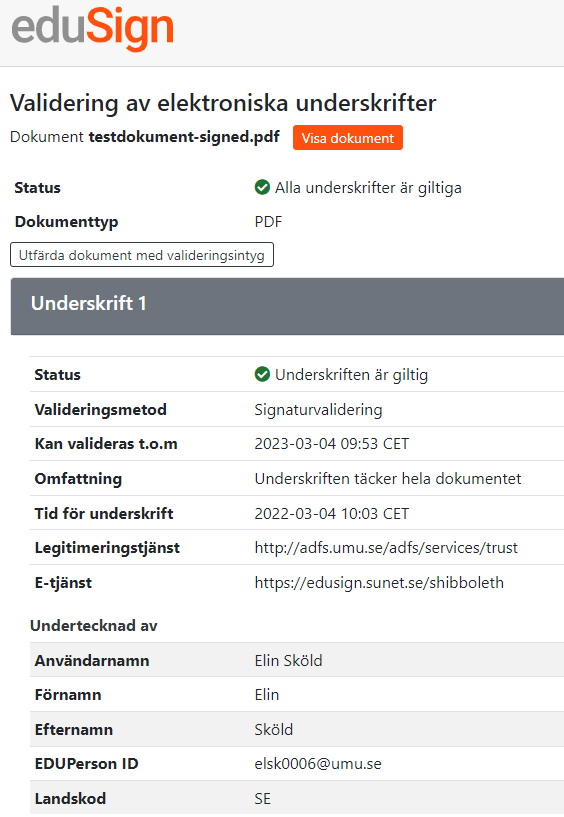564x817 pixels.
Task: Click text Alla underskrifter är giltiga
Action: click(369, 188)
